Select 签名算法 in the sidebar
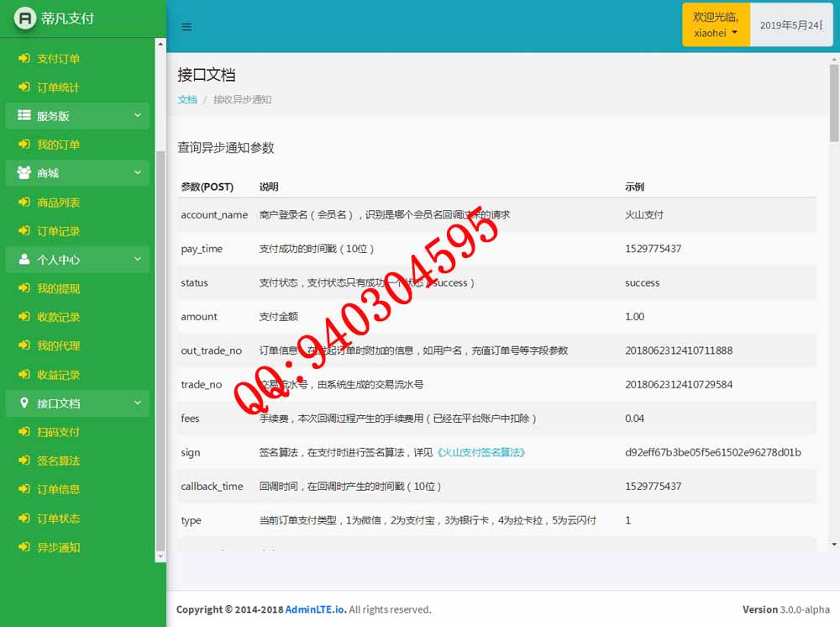 [58, 461]
